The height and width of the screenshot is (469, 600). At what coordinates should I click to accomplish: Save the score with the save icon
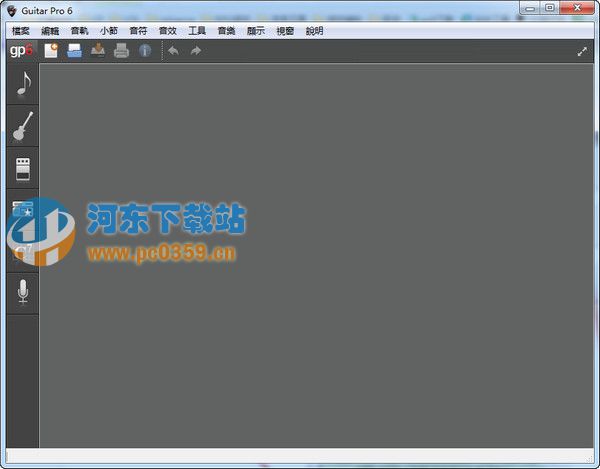pyautogui.click(x=98, y=50)
